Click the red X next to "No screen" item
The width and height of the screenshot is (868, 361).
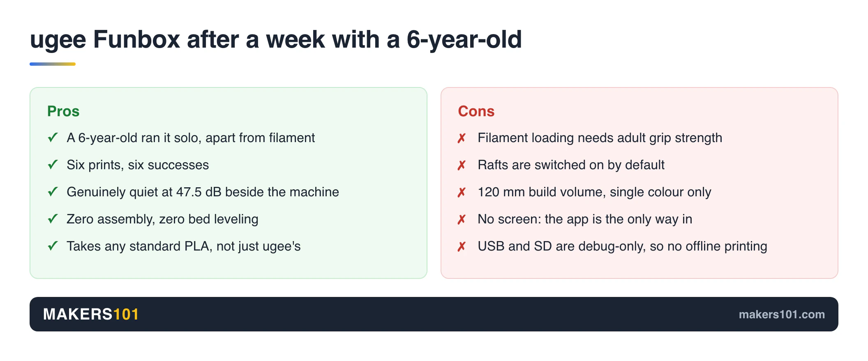tap(462, 219)
